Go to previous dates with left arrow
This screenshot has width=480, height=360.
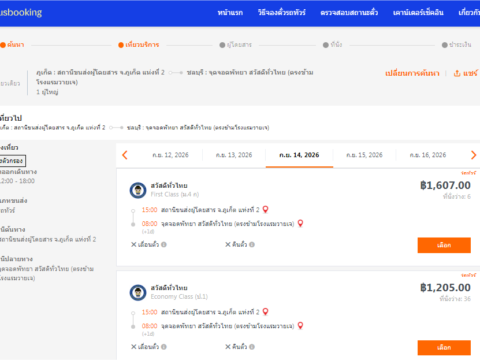tap(125, 155)
